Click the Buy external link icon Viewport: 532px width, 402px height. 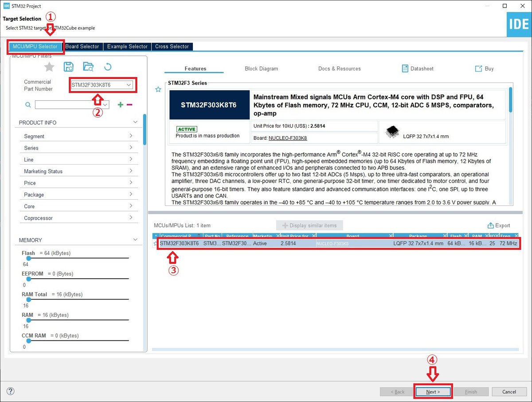click(x=478, y=69)
